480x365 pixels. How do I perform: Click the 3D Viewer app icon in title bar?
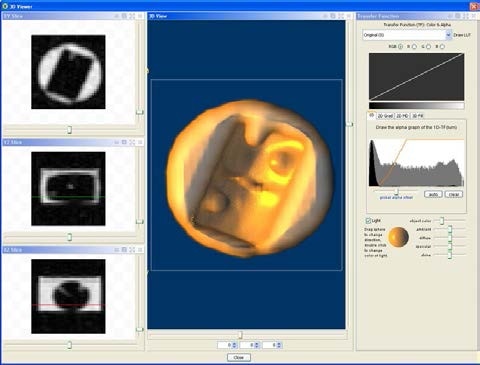5,6
